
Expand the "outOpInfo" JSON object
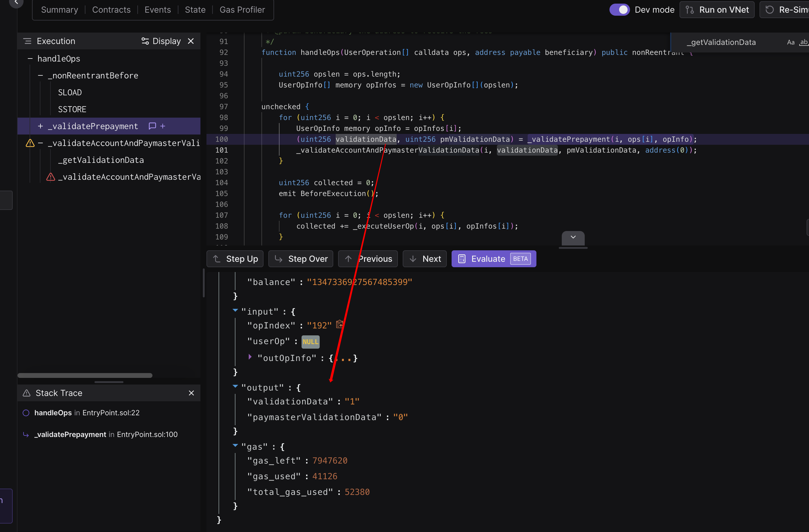point(250,357)
